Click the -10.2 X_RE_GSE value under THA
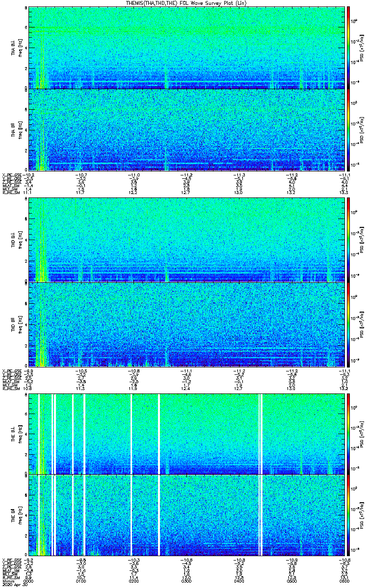Screen dimensions: 368x588 (x=28, y=175)
